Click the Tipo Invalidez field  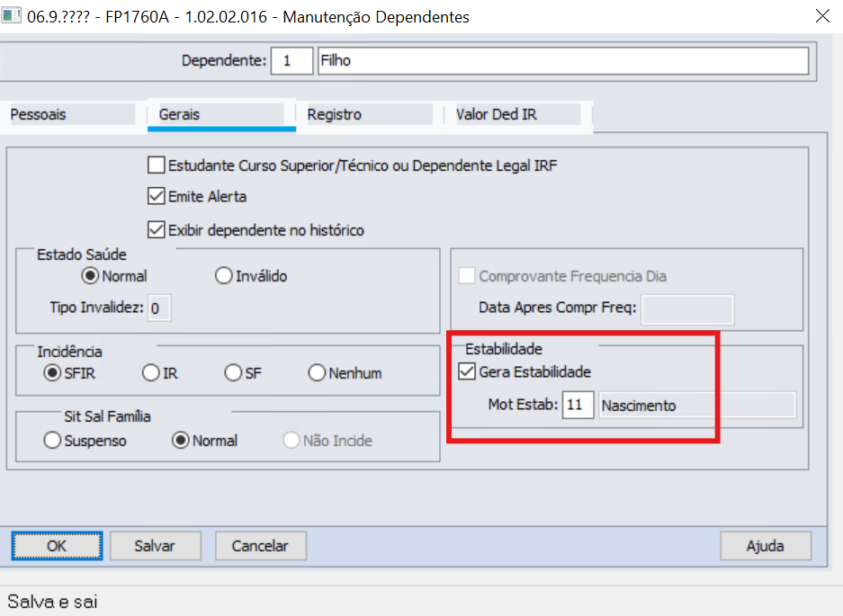click(x=159, y=308)
